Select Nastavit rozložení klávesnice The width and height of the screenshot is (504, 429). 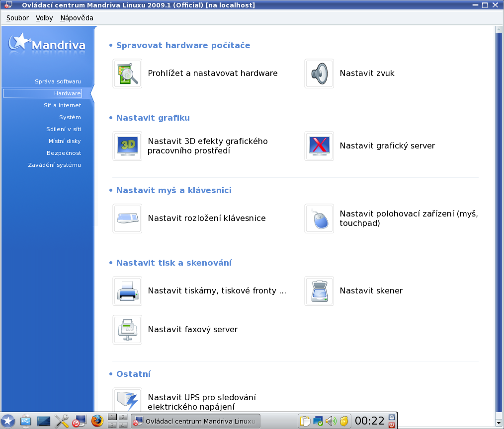(x=207, y=218)
